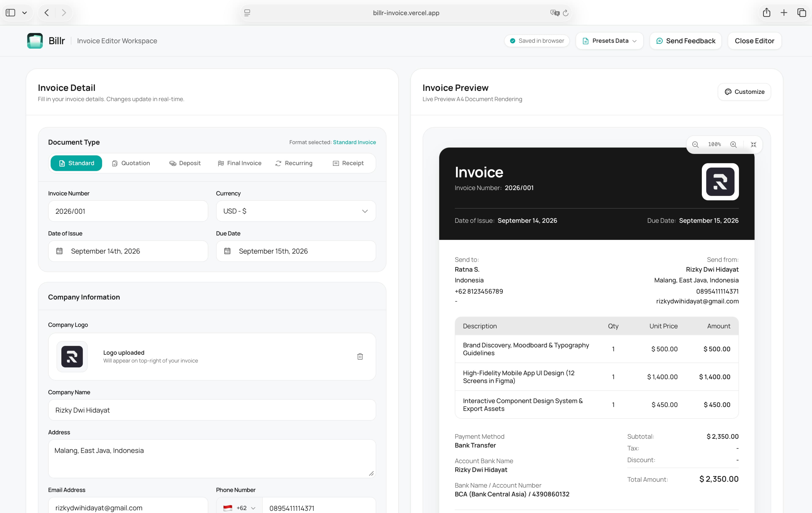Click the 'Invoice Editor Workspace' header text
This screenshot has height=513, width=812.
(x=117, y=41)
